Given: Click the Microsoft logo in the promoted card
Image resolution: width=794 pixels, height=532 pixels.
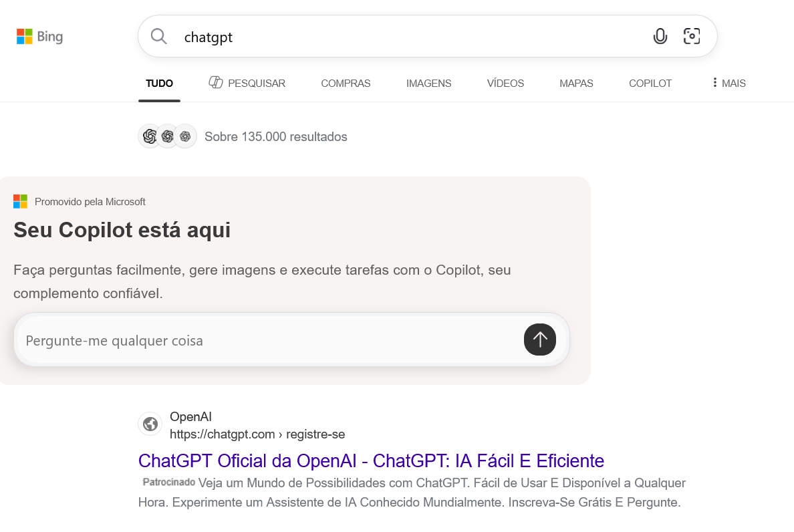Looking at the screenshot, I should tap(20, 201).
